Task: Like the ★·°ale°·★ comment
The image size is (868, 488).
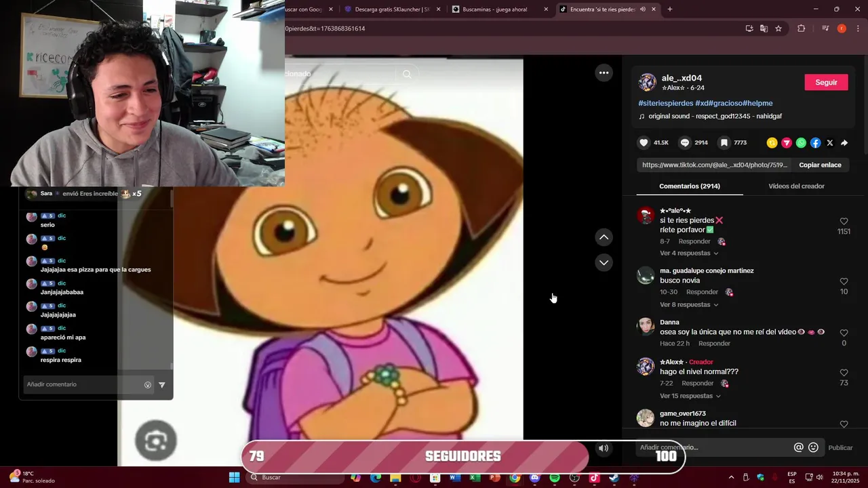Action: tap(844, 222)
